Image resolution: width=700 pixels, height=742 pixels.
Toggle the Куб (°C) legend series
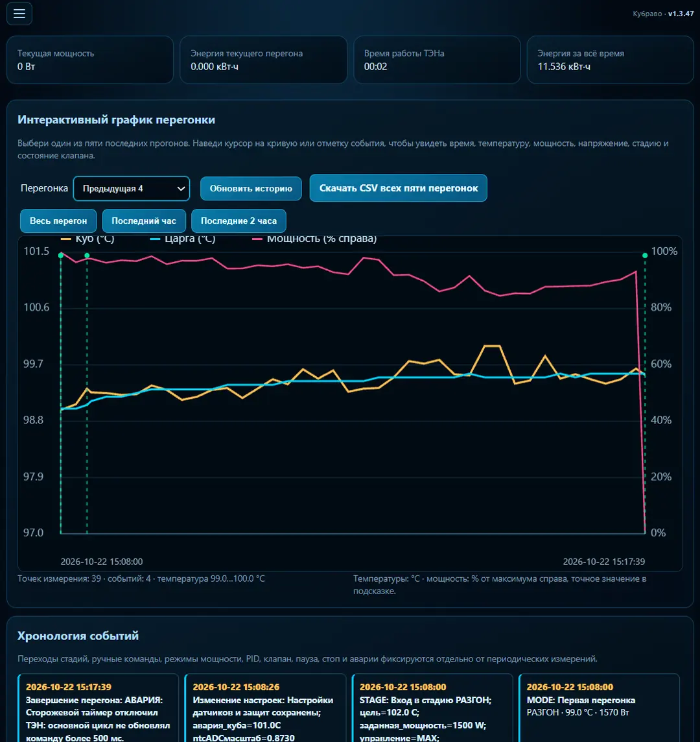point(87,239)
